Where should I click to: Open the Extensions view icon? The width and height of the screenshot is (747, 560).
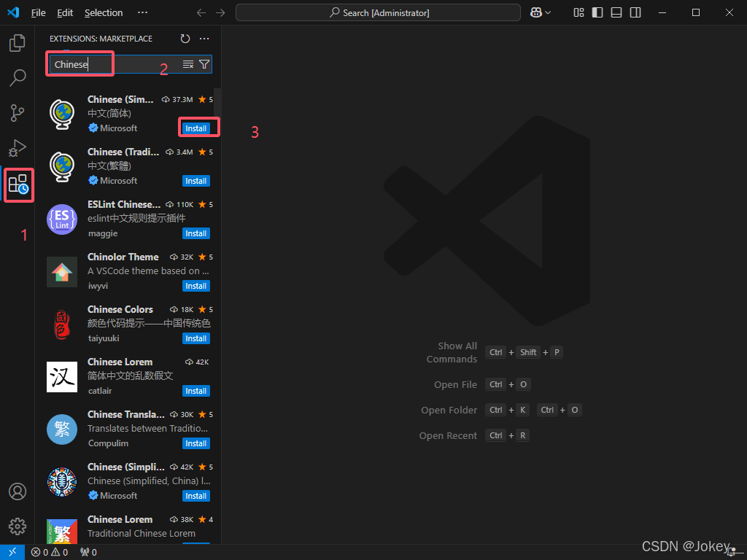[x=18, y=184]
